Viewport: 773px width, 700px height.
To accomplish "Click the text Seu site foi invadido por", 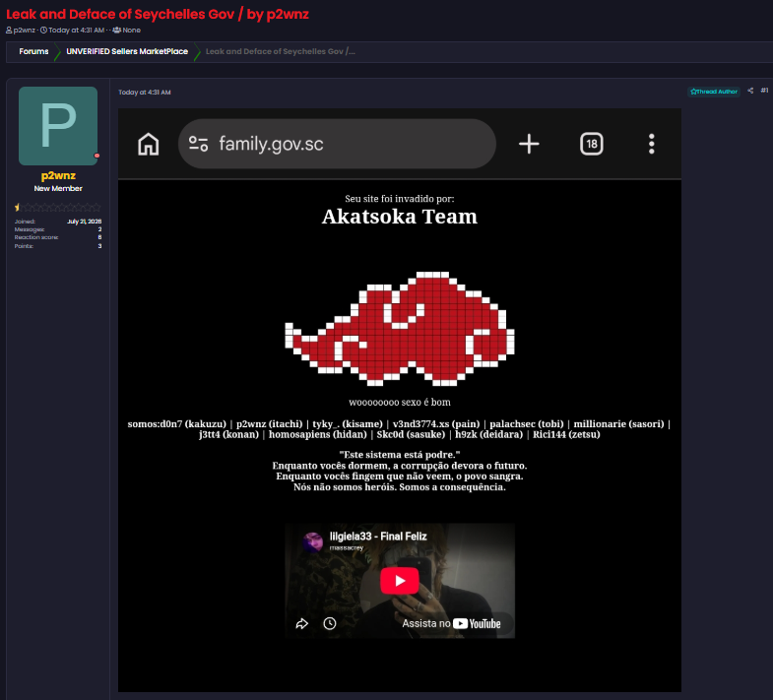I will coord(400,199).
